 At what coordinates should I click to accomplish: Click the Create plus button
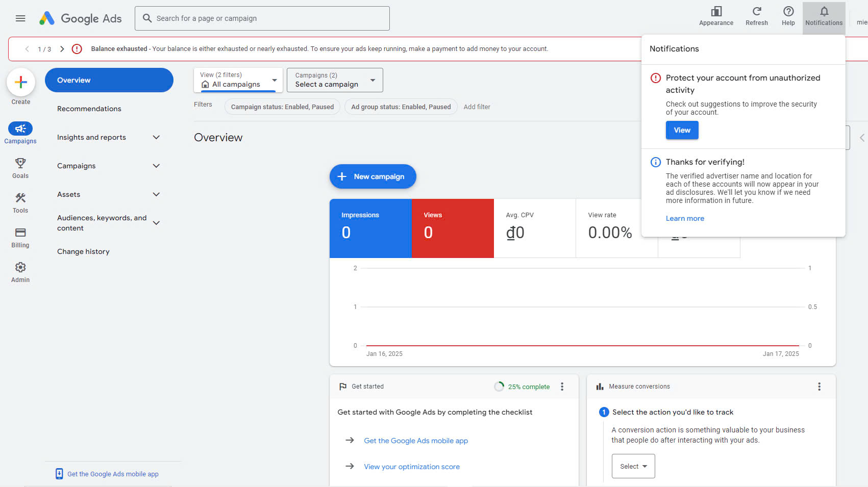pos(21,82)
